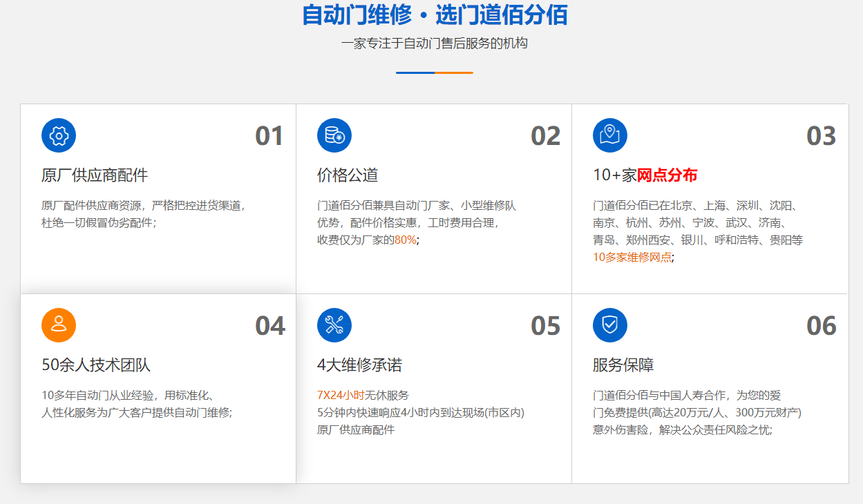Click the orange 80% price text
Viewport: 863px width, 504px height.
[406, 240]
